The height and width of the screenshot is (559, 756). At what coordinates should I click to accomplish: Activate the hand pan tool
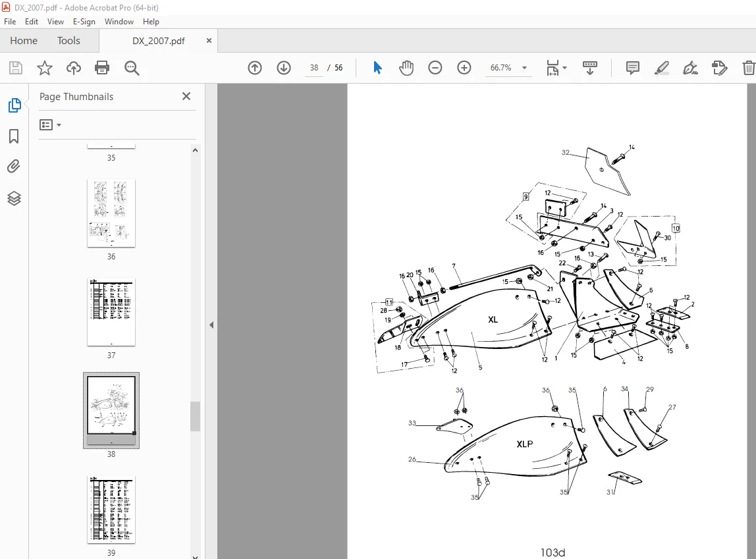point(406,68)
